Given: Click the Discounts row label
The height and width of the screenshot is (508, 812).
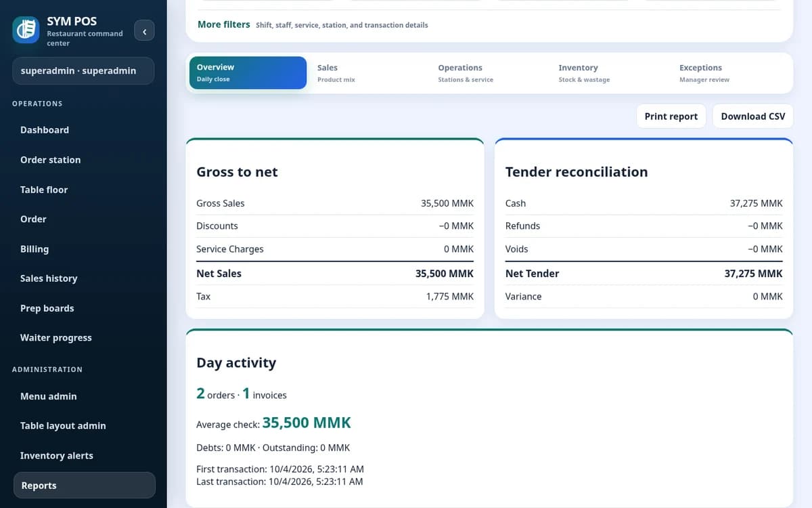Looking at the screenshot, I should pyautogui.click(x=217, y=226).
